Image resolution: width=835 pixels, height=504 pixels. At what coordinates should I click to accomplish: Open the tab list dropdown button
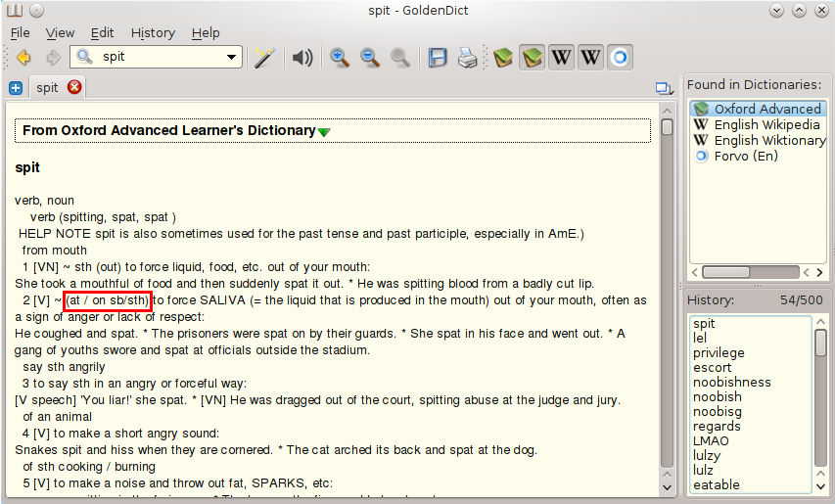pos(666,88)
